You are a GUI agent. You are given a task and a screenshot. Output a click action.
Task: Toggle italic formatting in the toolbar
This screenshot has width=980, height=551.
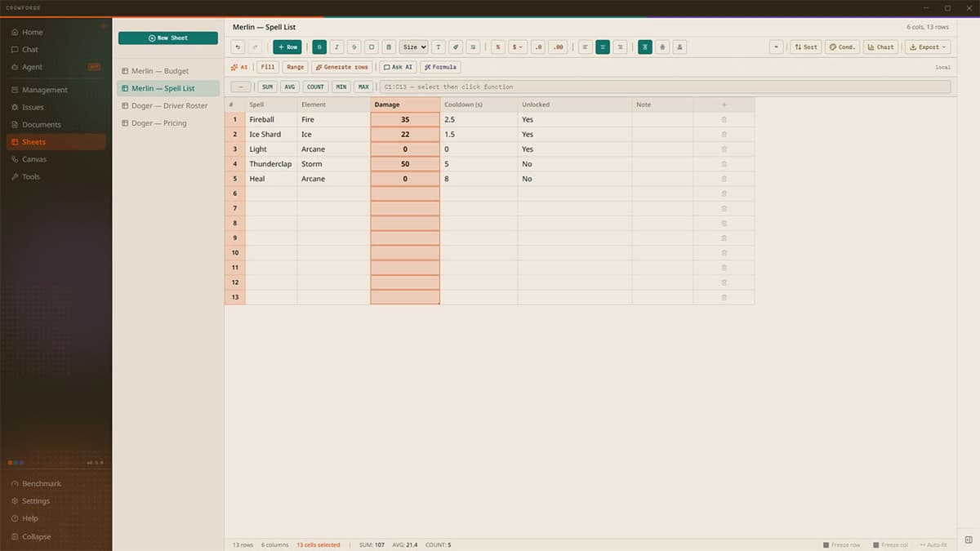coord(336,47)
